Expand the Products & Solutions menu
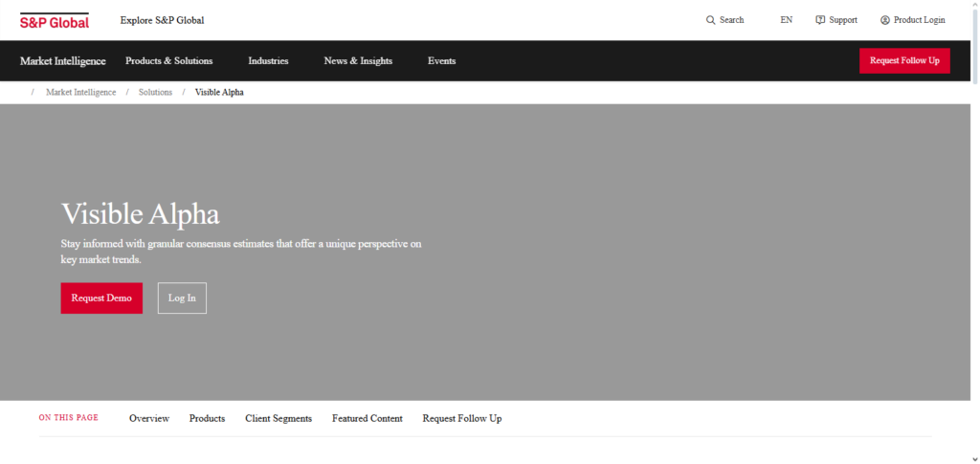 click(168, 61)
